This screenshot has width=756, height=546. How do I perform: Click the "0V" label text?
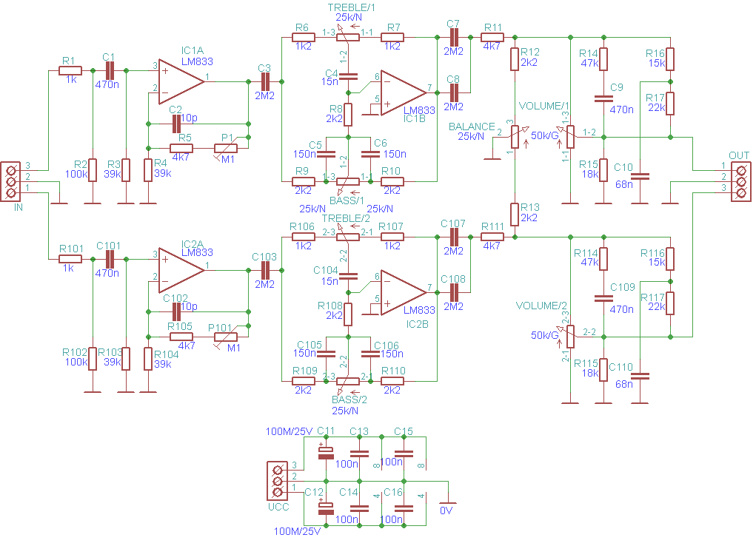(x=446, y=510)
